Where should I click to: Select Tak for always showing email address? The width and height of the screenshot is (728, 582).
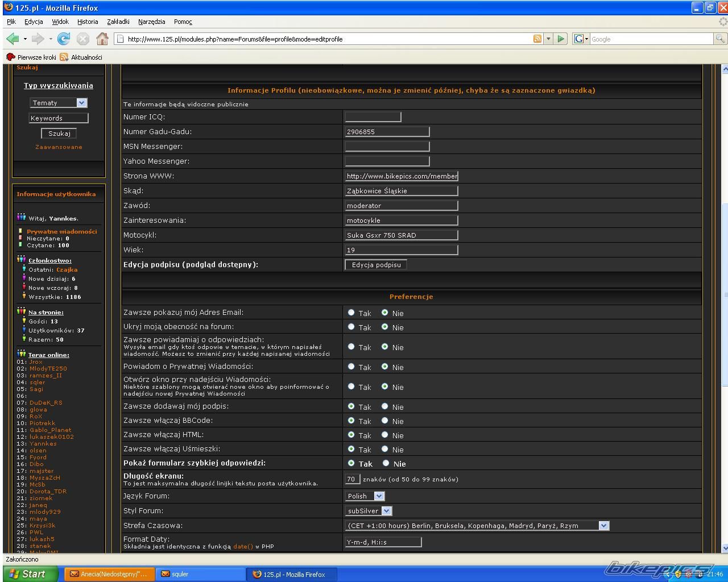351,313
